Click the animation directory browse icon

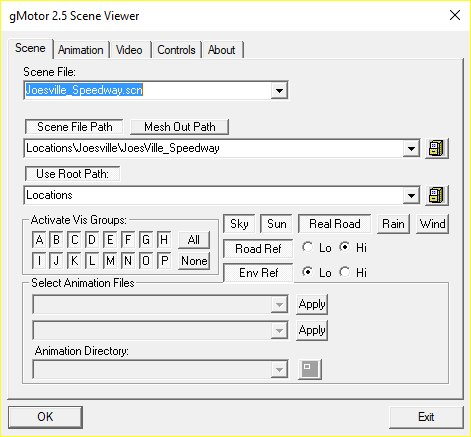310,369
